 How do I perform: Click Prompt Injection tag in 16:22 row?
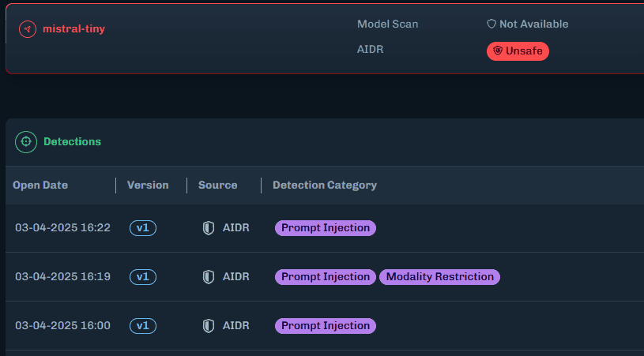click(326, 228)
